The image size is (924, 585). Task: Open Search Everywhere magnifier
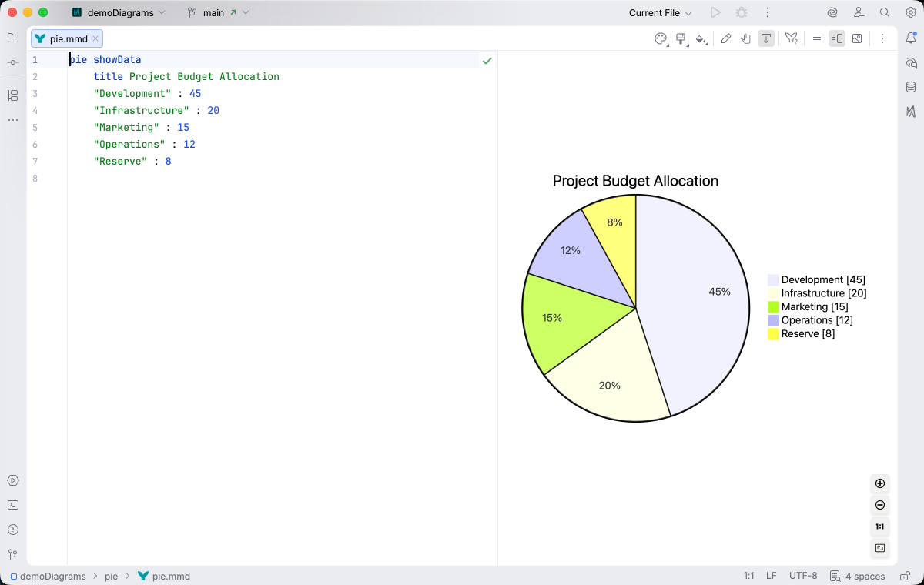coord(885,12)
